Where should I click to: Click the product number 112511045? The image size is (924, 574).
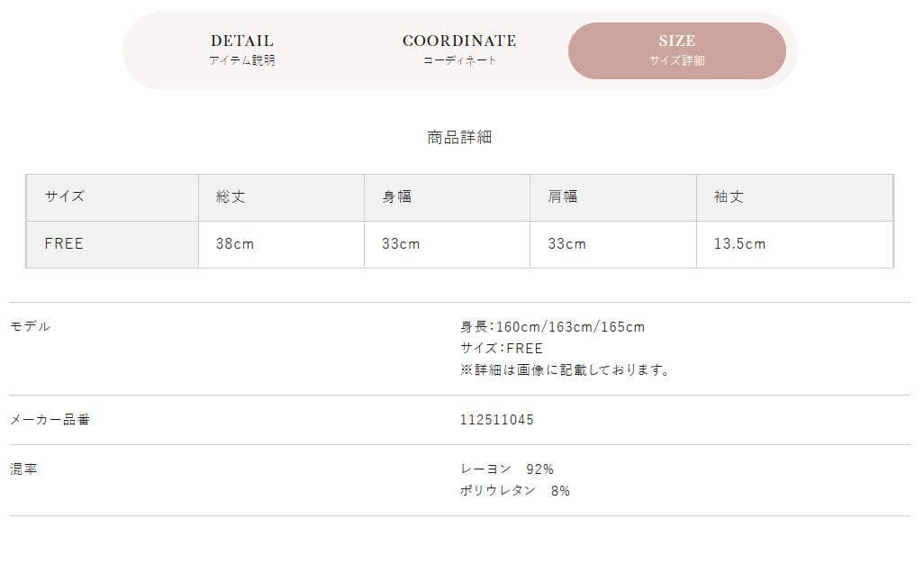(497, 420)
